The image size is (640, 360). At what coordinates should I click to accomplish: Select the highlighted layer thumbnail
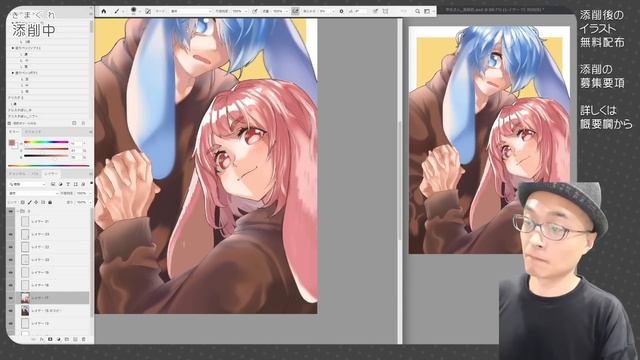click(x=25, y=298)
